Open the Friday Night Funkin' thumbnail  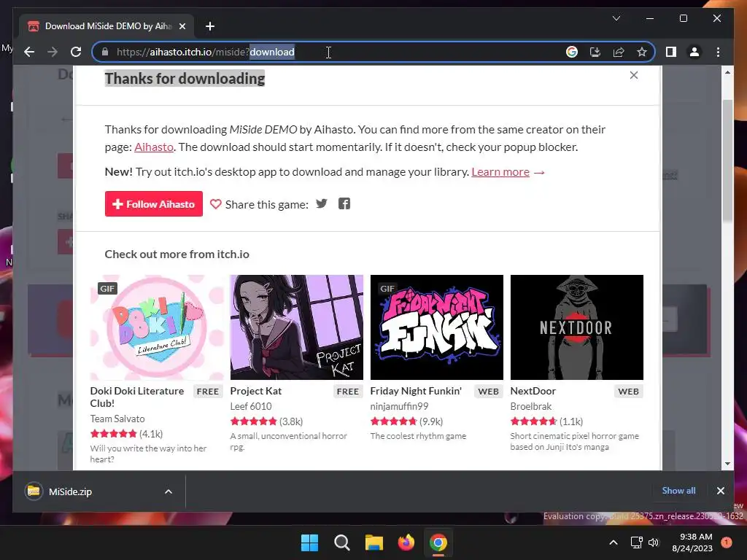point(436,327)
